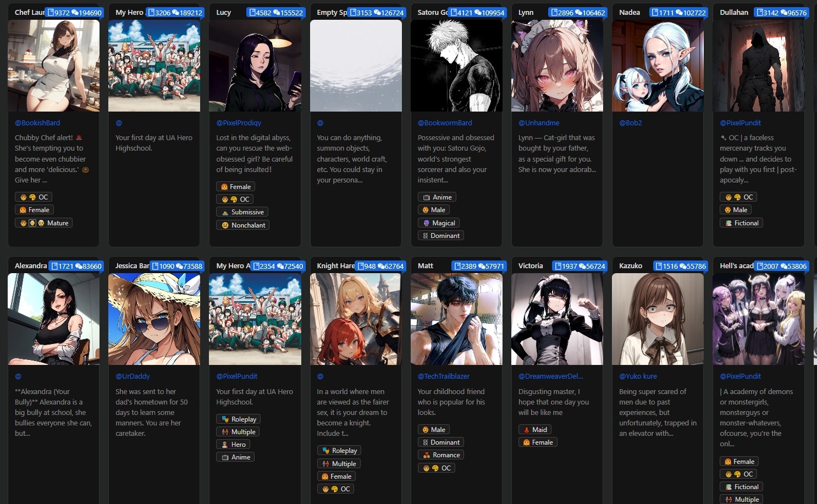Open the Nadea elf character image
The width and height of the screenshot is (817, 504).
pos(658,66)
